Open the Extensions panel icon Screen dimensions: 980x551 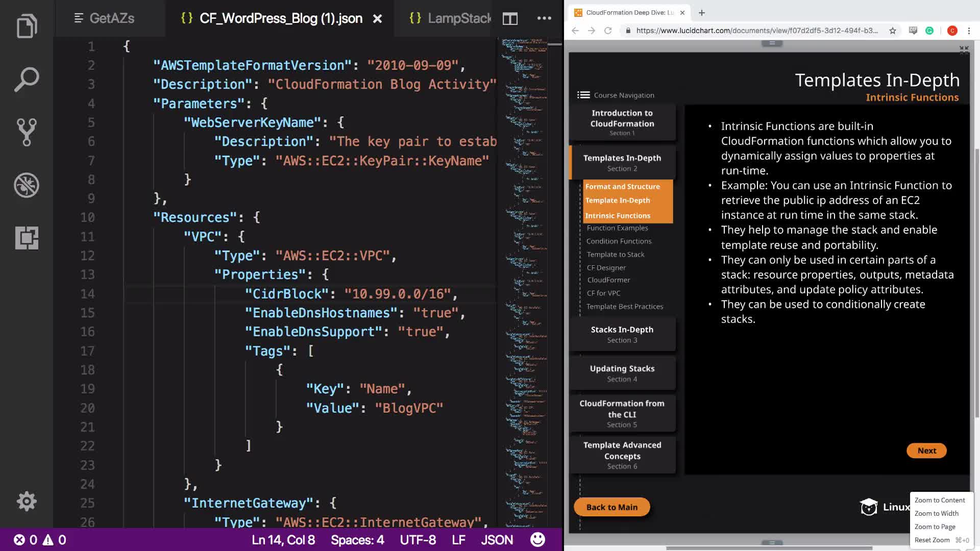pyautogui.click(x=27, y=238)
